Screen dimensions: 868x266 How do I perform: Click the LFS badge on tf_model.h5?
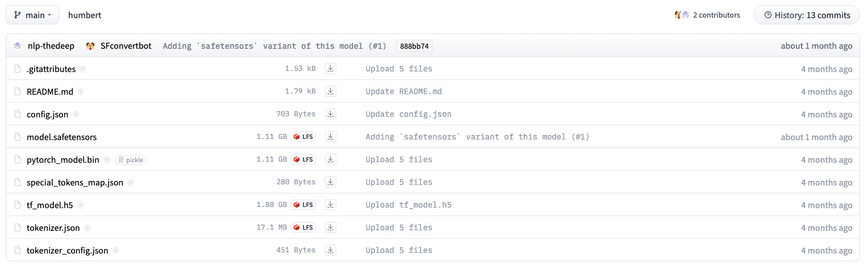[x=303, y=205]
